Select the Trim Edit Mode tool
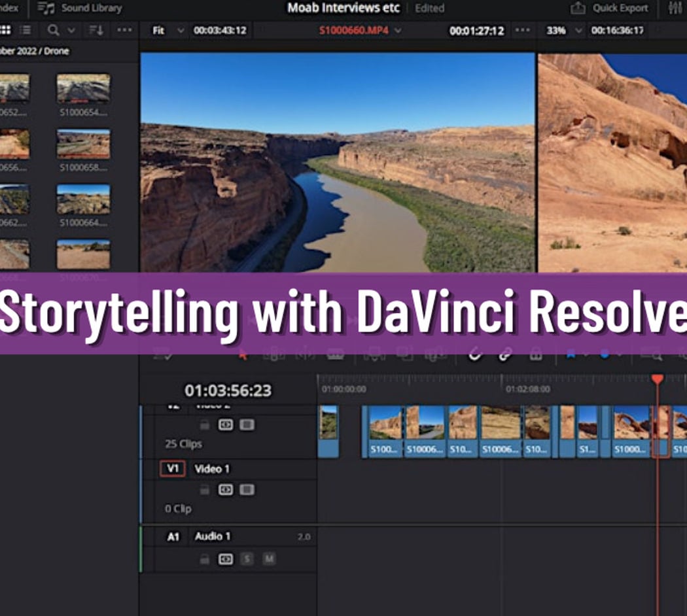 [274, 354]
